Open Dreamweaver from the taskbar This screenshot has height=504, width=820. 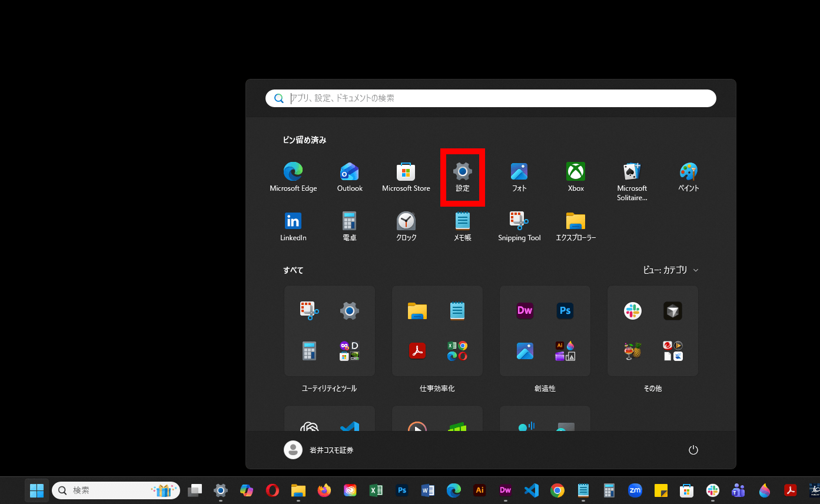coord(506,490)
